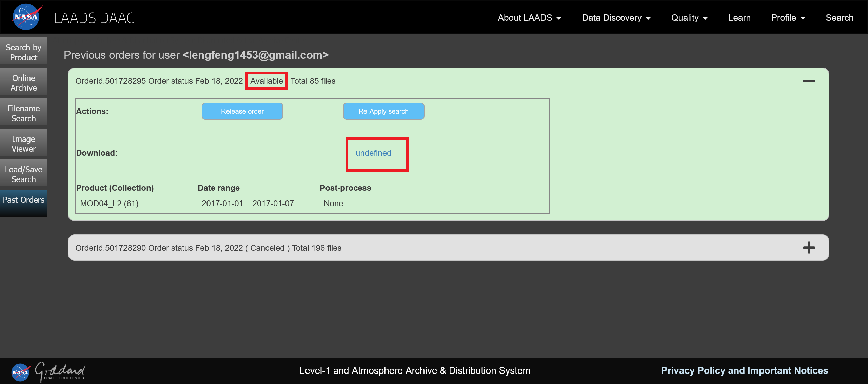Open the Profile menu
Screen dimensions: 868x384
(788, 17)
